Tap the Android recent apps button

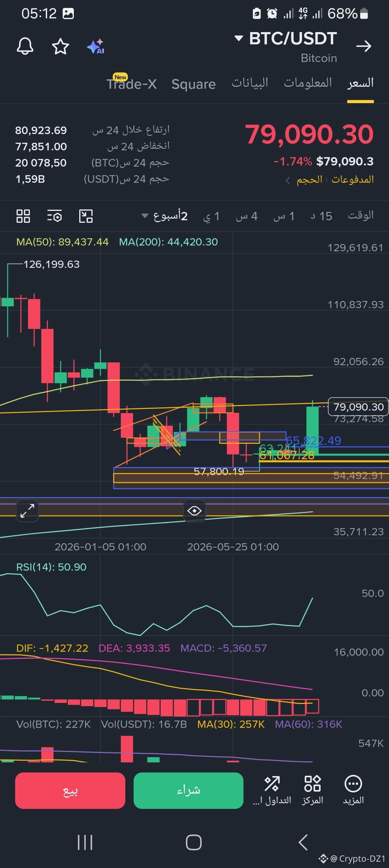point(85,842)
